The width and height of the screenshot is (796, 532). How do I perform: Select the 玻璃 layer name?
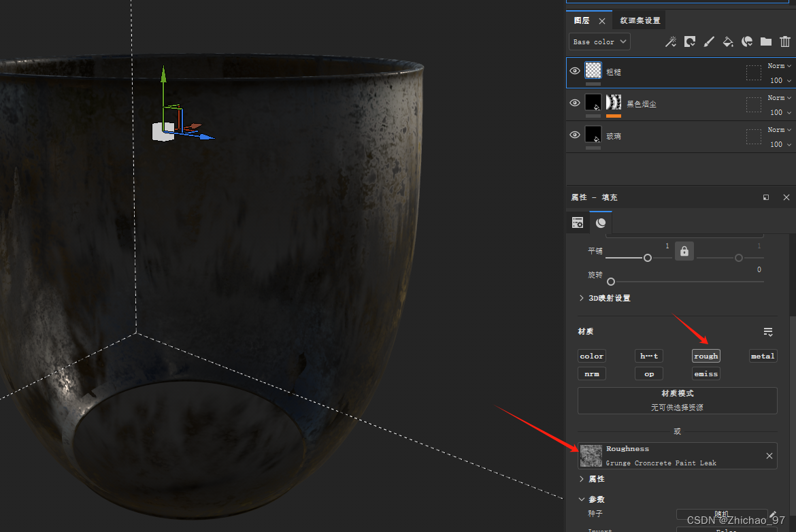coord(614,136)
